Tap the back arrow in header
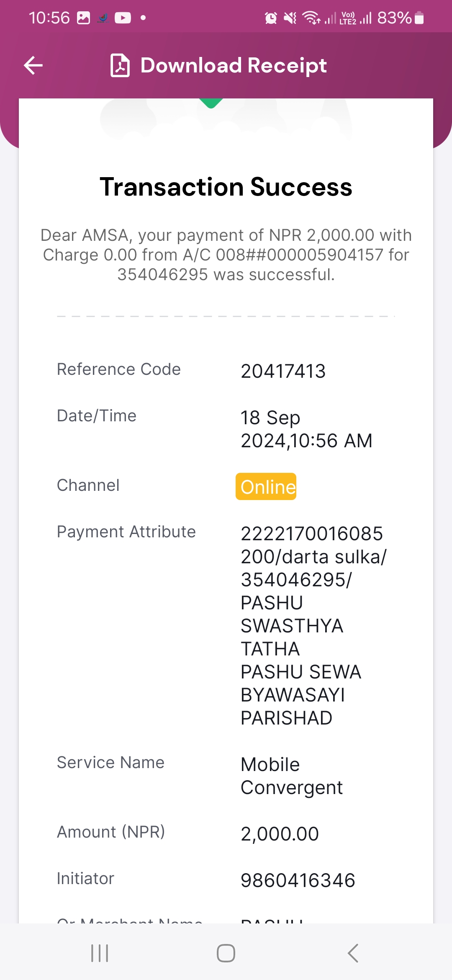This screenshot has width=452, height=980. click(33, 66)
